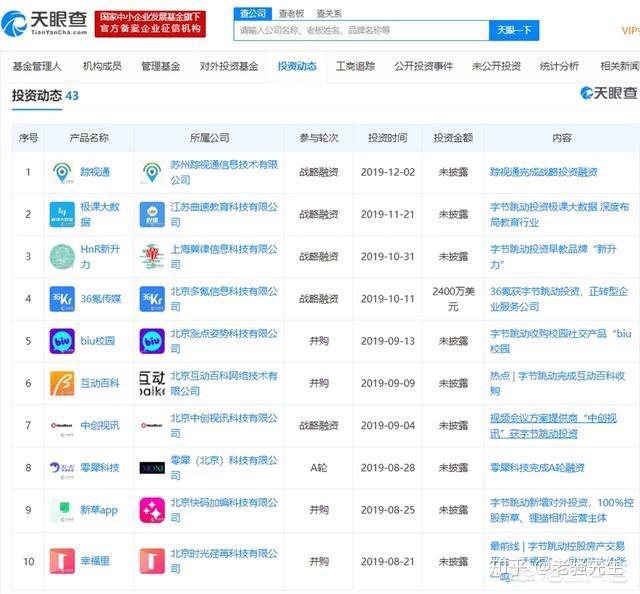Open the 统计分析 tab
Image resolution: width=640 pixels, height=594 pixels.
(559, 66)
